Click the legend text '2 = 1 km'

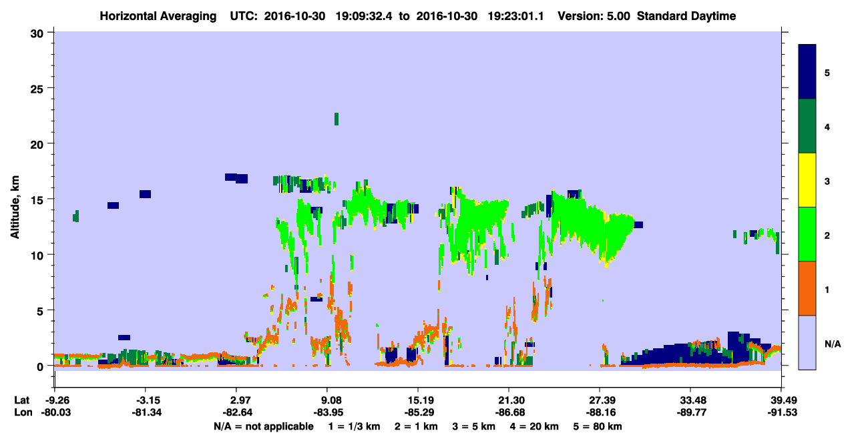coord(417,426)
